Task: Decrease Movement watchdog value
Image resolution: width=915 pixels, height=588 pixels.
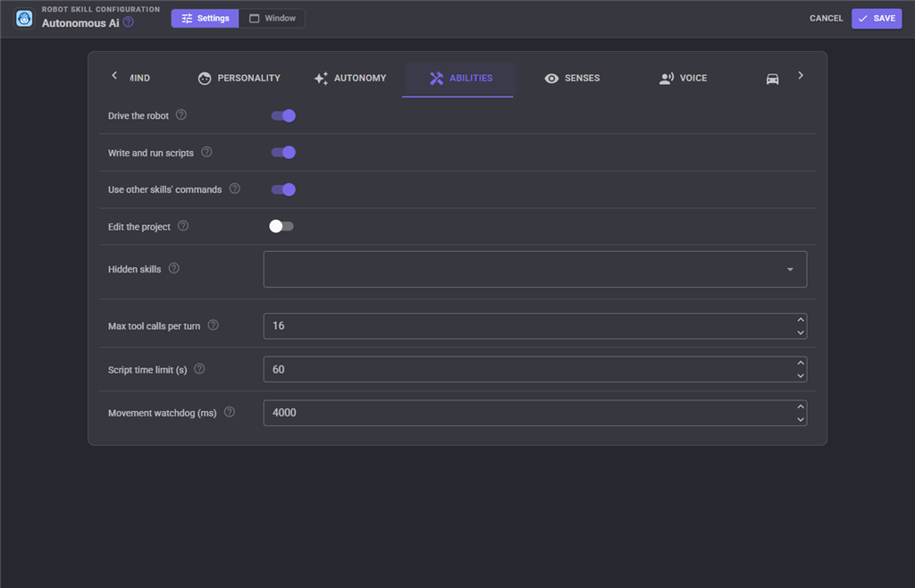Action: click(801, 419)
